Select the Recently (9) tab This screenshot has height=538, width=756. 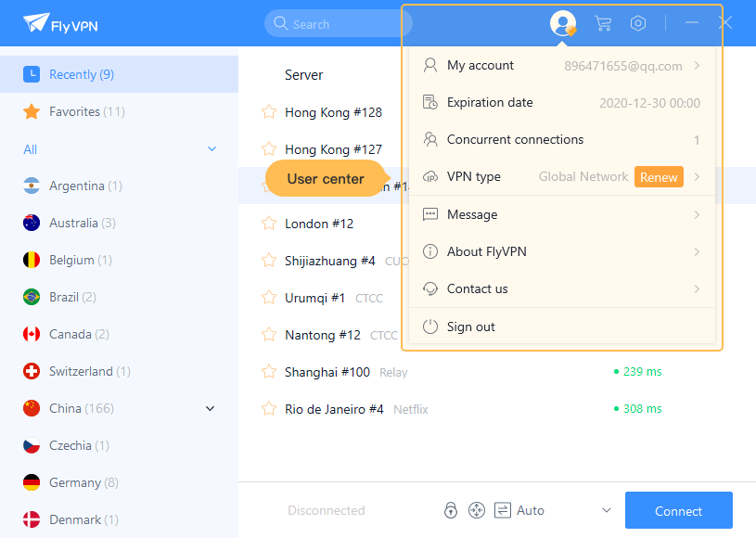119,74
